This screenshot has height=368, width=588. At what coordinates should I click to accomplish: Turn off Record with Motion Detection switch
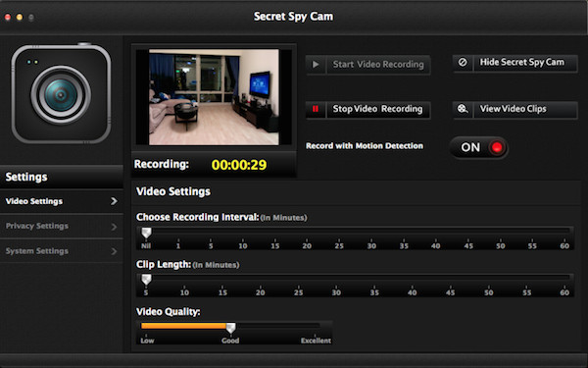pos(479,147)
